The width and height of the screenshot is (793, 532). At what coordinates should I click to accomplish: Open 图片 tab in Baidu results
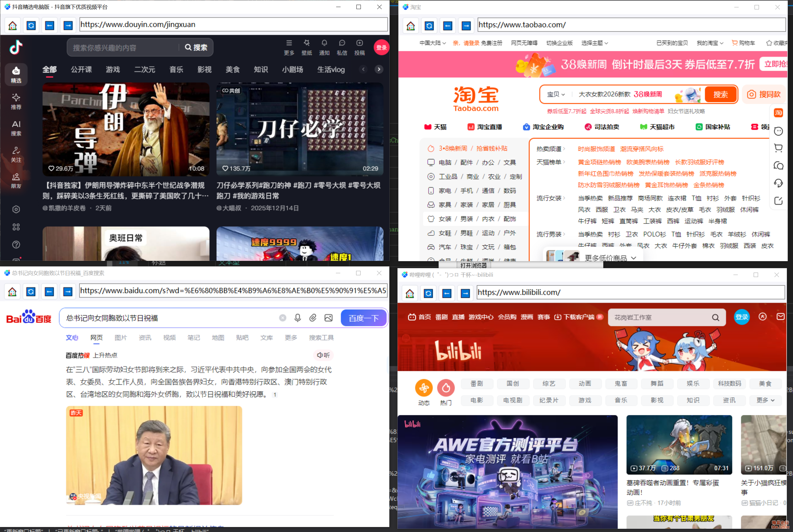120,337
